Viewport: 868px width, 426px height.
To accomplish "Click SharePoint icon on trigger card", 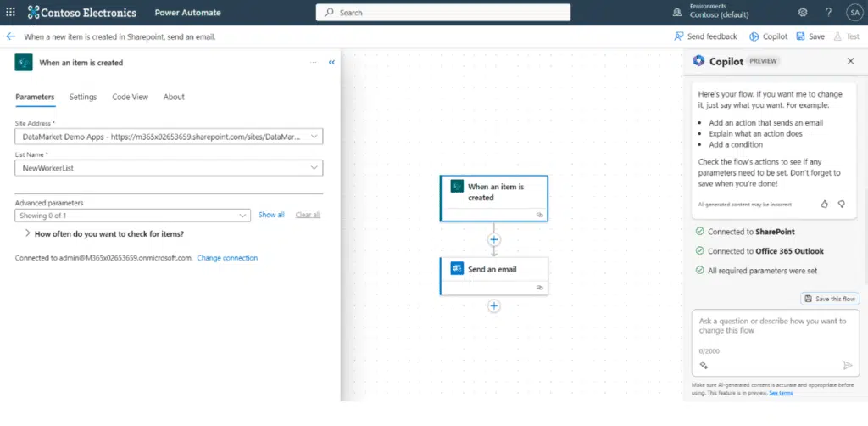I will (x=457, y=187).
